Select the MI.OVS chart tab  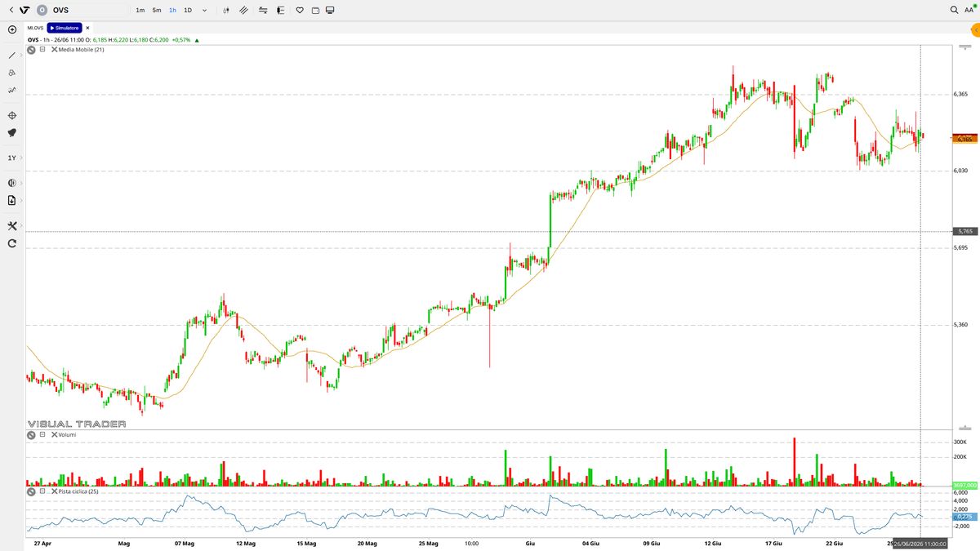tap(35, 28)
